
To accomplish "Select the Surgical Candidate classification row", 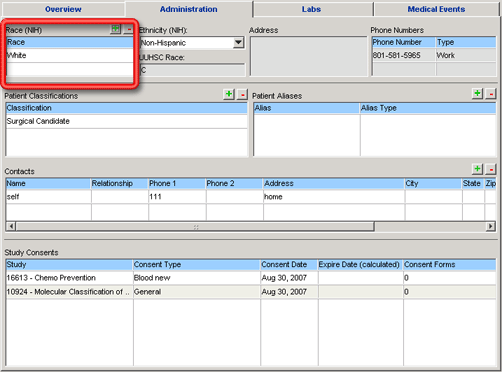I will (127, 121).
